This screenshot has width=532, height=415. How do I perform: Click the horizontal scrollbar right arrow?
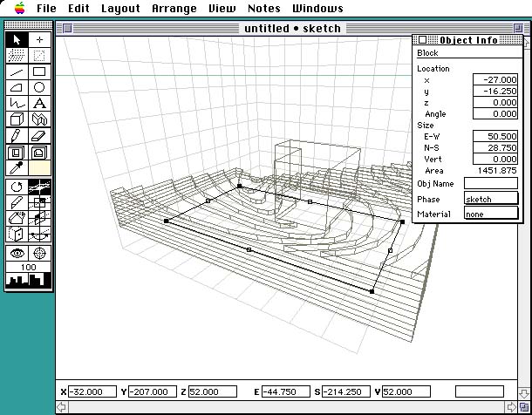513,407
